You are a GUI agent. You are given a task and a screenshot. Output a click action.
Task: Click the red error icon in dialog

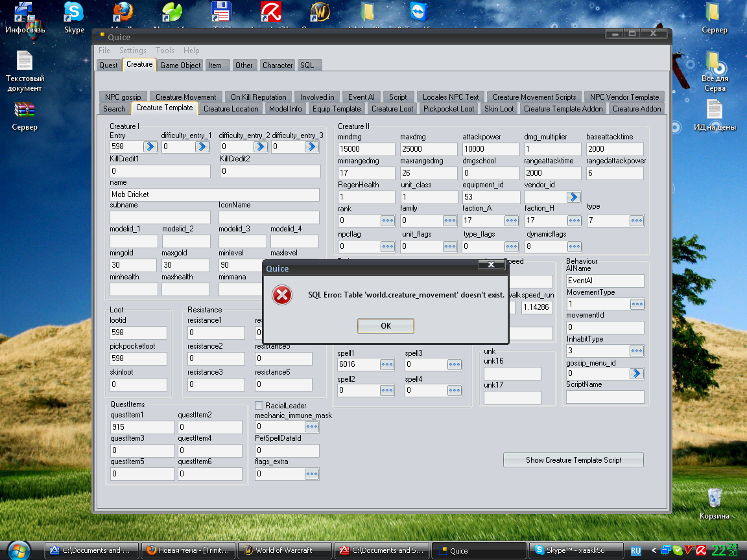282,296
